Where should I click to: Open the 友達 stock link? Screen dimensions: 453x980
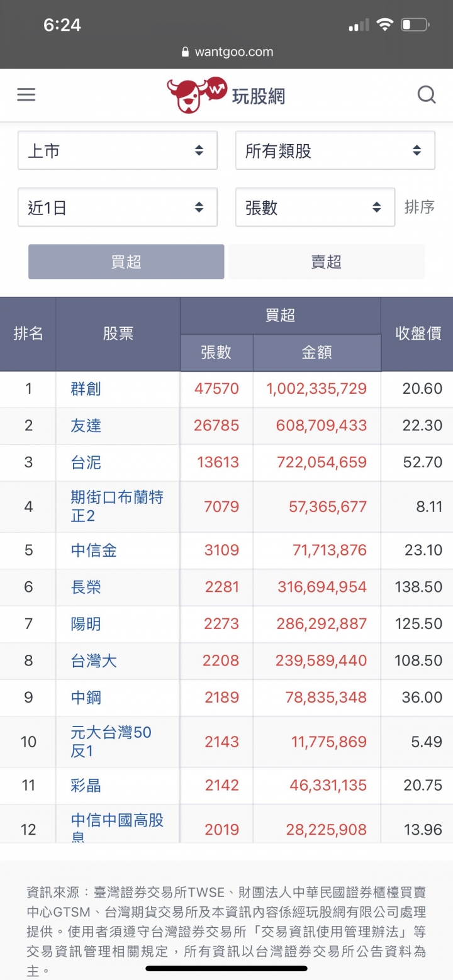(x=86, y=426)
